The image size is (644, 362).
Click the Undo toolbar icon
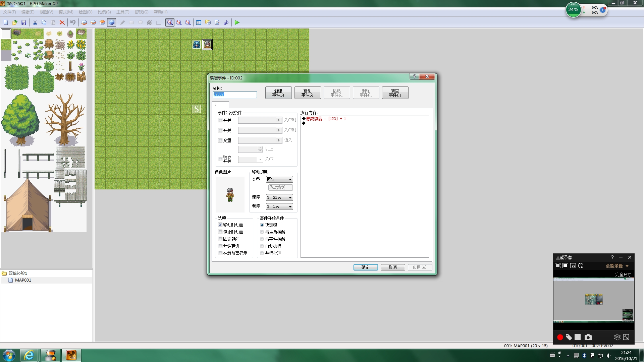tap(73, 22)
